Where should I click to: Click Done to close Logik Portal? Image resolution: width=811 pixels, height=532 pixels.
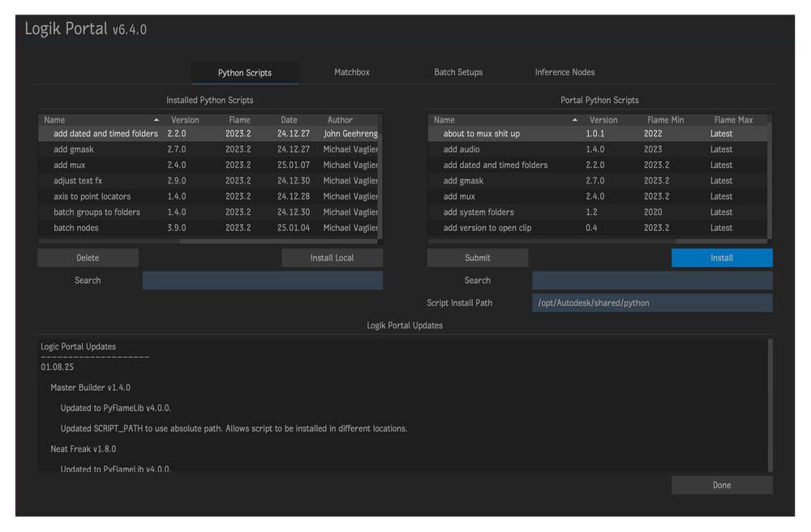721,484
